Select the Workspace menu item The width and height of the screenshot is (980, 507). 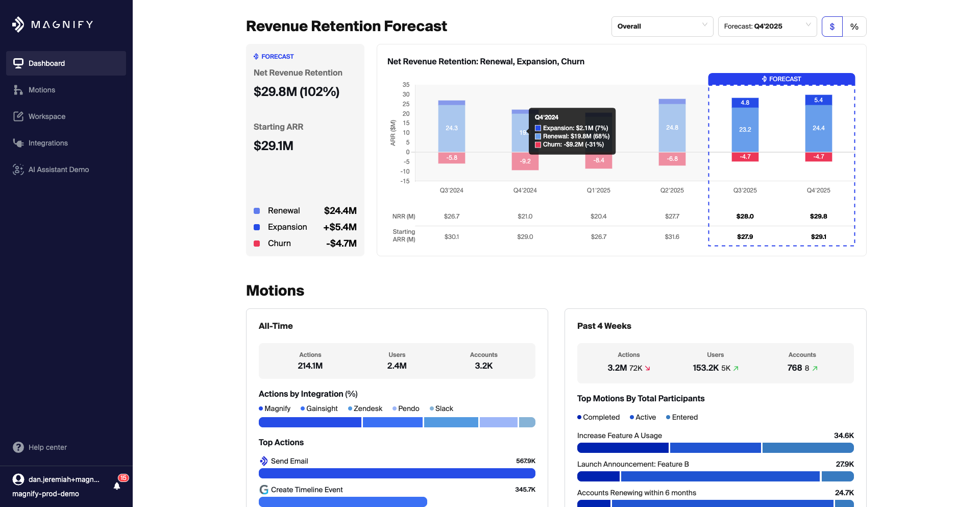47,116
